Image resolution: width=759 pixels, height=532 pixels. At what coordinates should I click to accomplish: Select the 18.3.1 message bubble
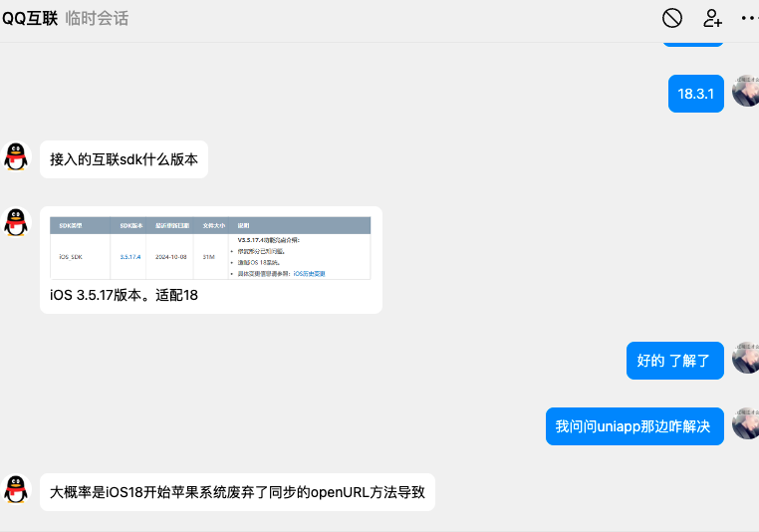point(695,94)
